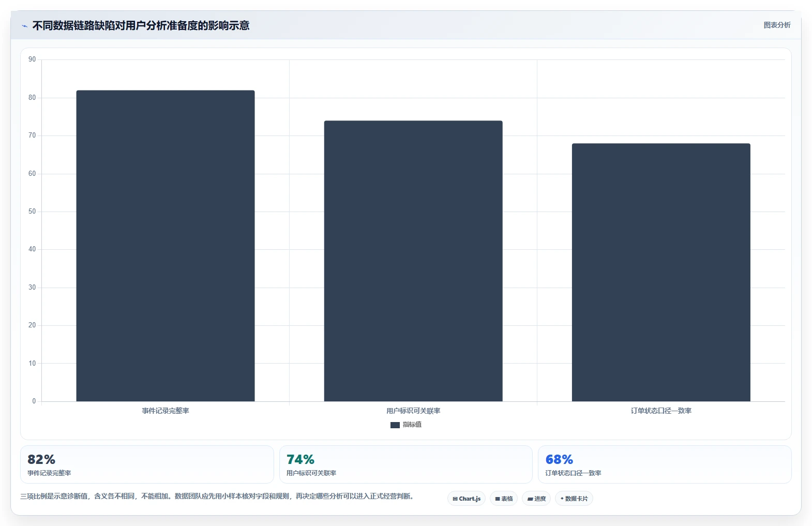Viewport: 812px width, 526px height.
Task: Open the 68% 订单状态口径一致率 card
Action: click(x=665, y=464)
